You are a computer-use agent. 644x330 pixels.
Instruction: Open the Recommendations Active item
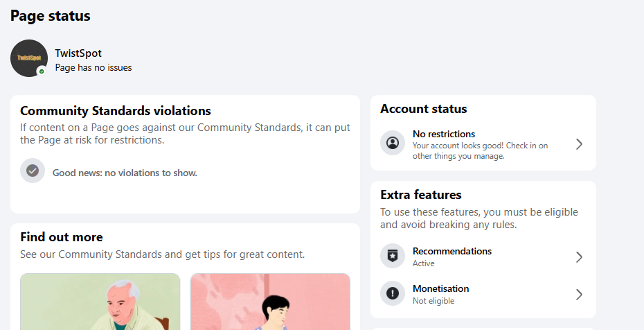pos(483,257)
